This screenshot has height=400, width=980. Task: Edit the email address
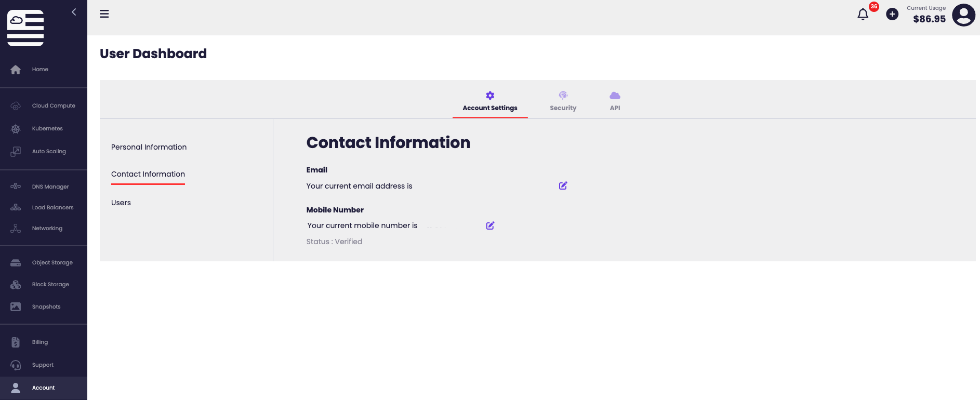tap(563, 186)
